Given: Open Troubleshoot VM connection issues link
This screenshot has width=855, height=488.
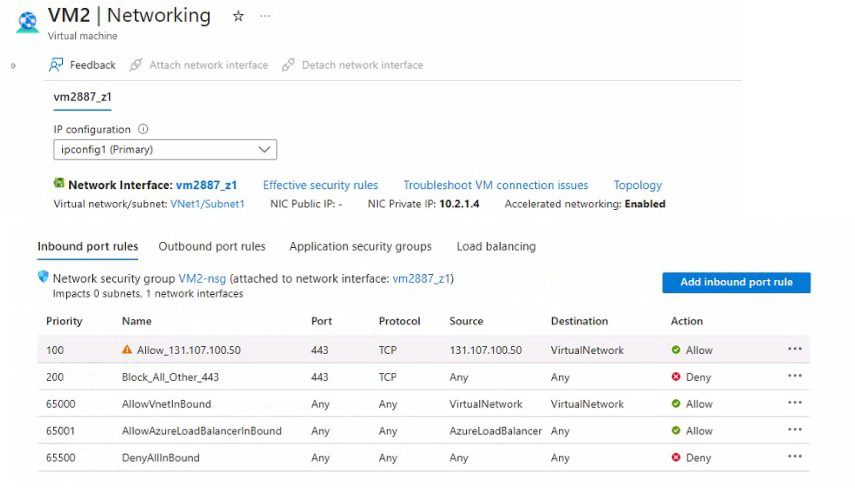Looking at the screenshot, I should (496, 185).
